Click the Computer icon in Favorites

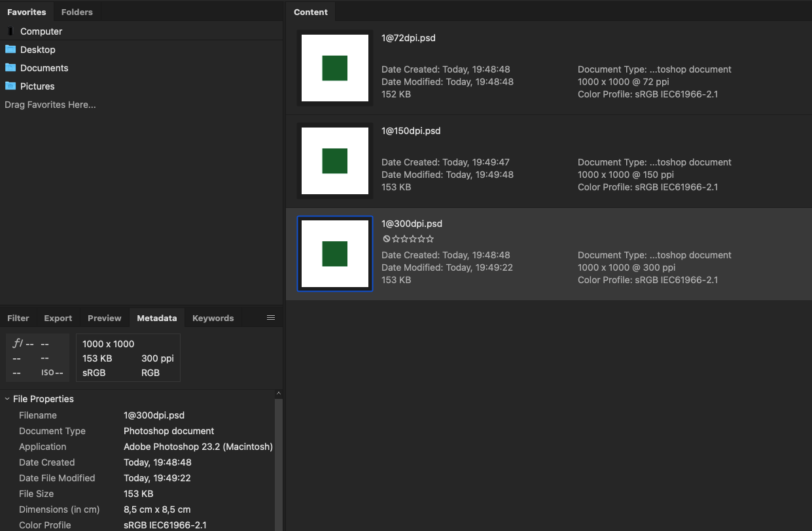click(10, 31)
